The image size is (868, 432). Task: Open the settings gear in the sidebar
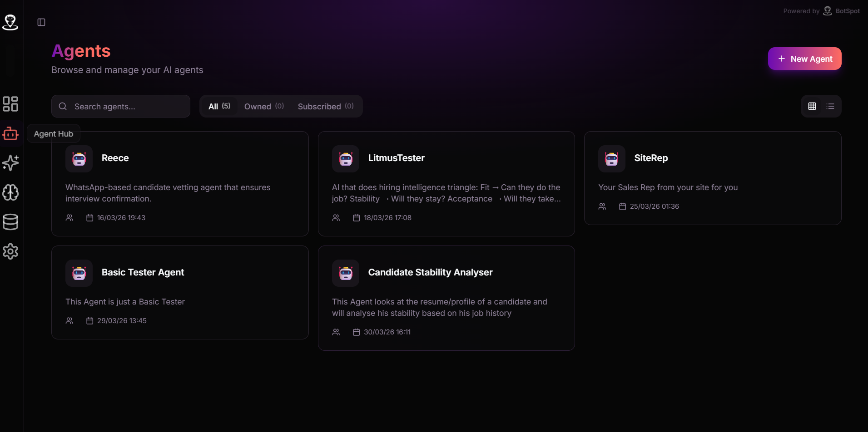(10, 251)
